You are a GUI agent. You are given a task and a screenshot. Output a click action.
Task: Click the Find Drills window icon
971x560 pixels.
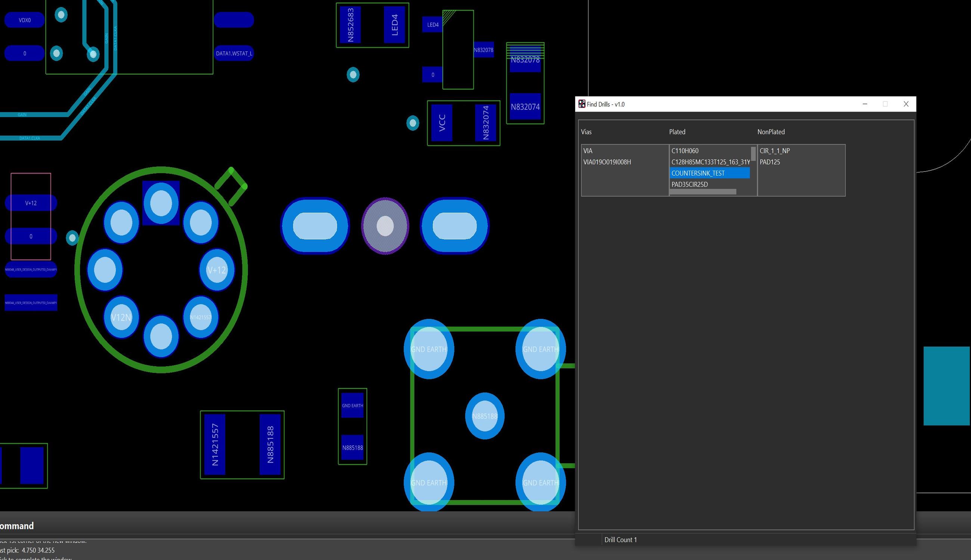pyautogui.click(x=582, y=104)
